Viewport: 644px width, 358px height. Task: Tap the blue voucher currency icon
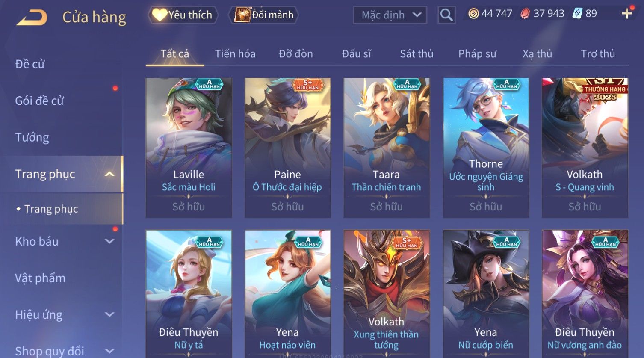pyautogui.click(x=578, y=14)
